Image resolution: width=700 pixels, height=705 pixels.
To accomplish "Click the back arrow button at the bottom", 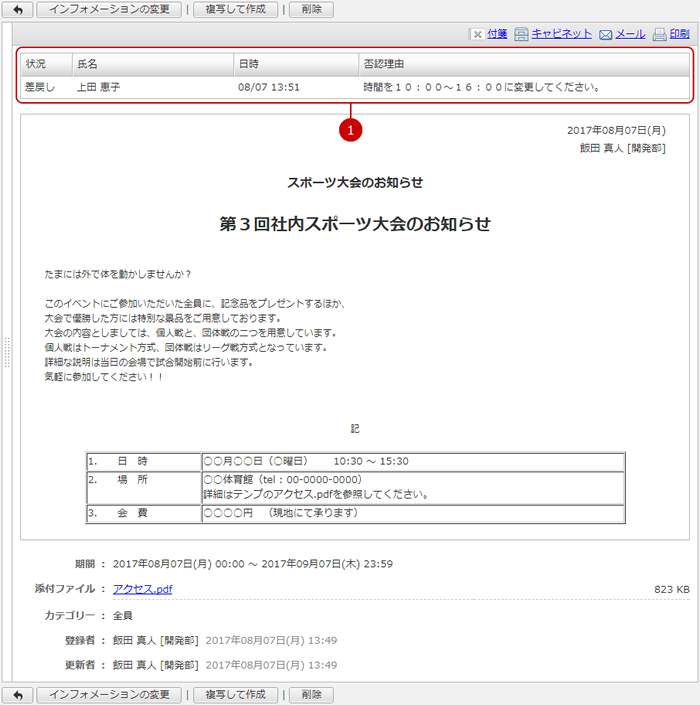I will tap(17, 694).
